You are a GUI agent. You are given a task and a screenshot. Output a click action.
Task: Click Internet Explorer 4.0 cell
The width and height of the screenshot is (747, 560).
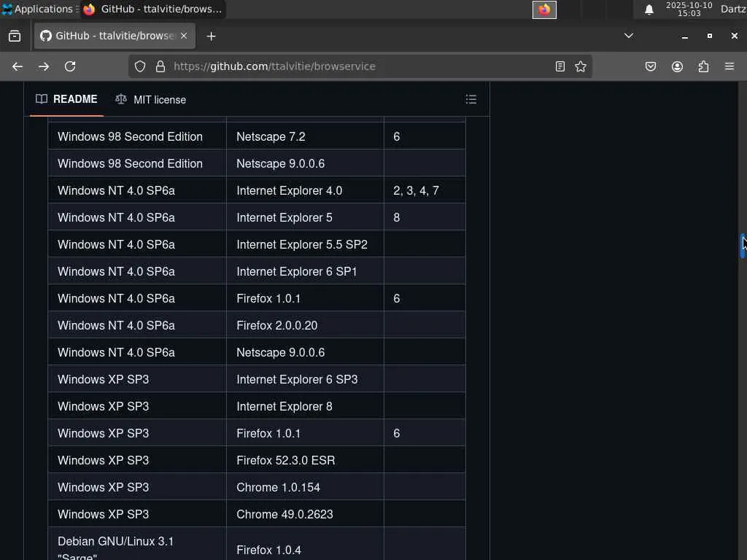click(x=305, y=190)
